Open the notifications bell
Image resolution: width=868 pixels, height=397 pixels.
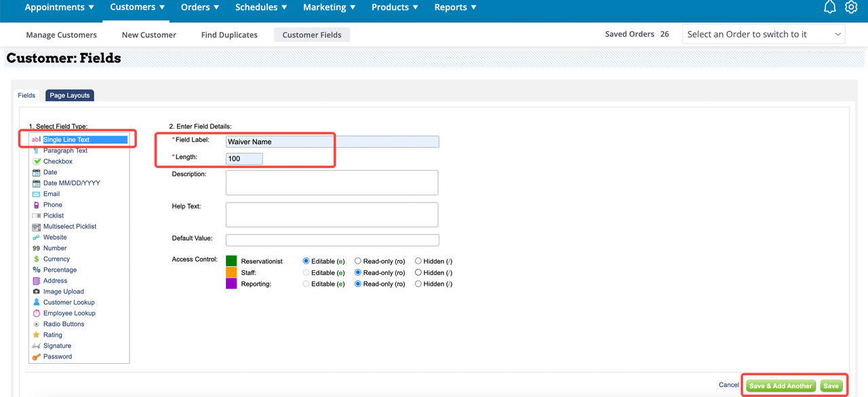click(x=830, y=7)
